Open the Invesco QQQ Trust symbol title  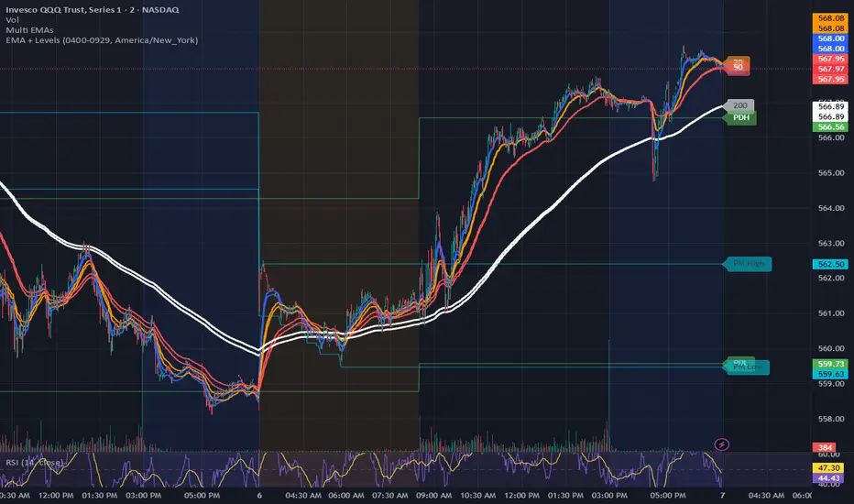(x=92, y=10)
